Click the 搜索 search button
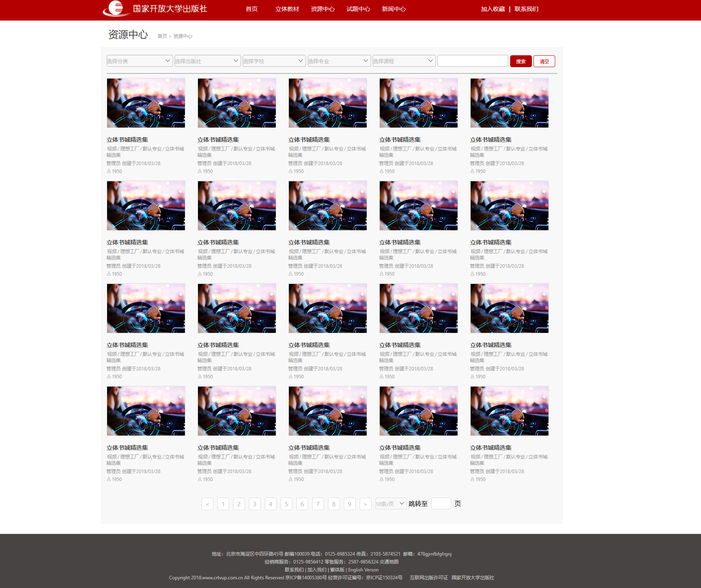This screenshot has width=701, height=588. coord(520,61)
